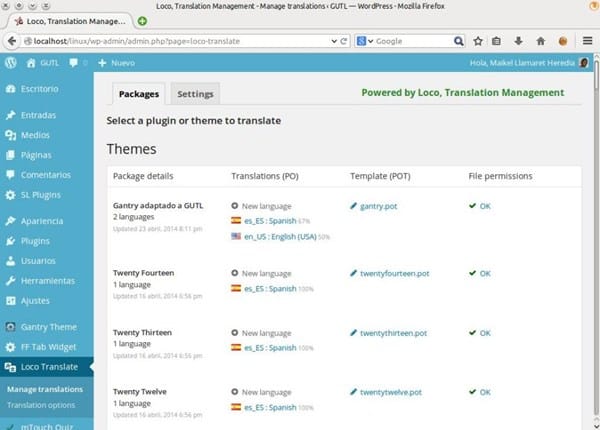
Task: Open a new Firefox tab
Action: click(142, 20)
